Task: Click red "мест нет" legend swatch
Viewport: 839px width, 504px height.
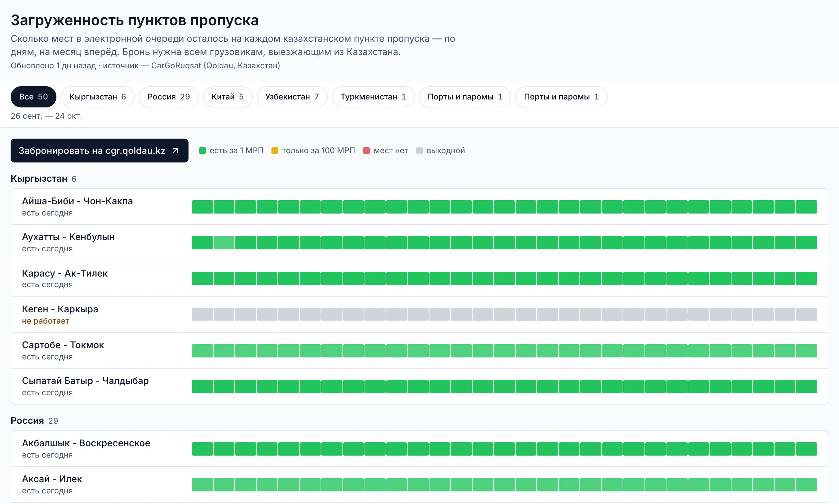Action: [366, 151]
